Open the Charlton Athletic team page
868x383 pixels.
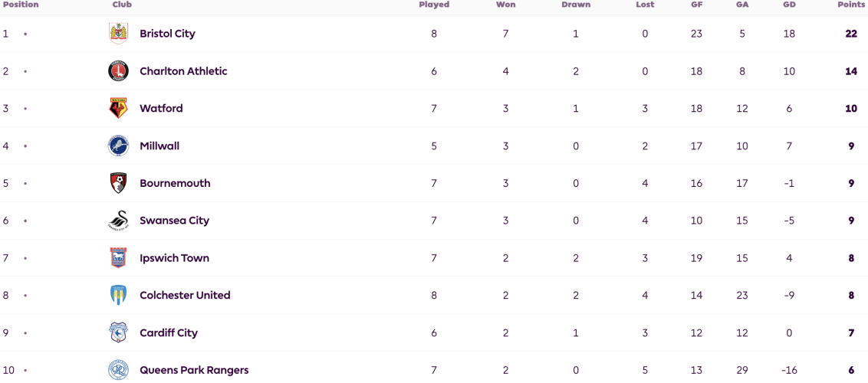coord(183,71)
